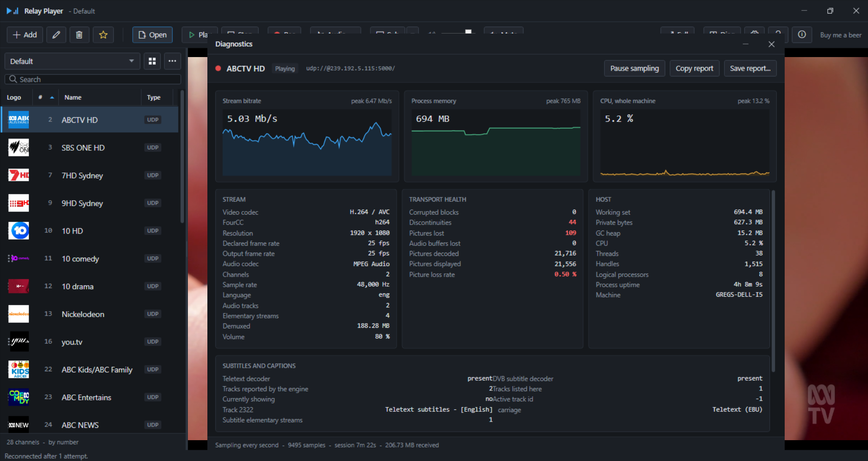Image resolution: width=868 pixels, height=461 pixels.
Task: Click the Open file button
Action: (x=153, y=35)
